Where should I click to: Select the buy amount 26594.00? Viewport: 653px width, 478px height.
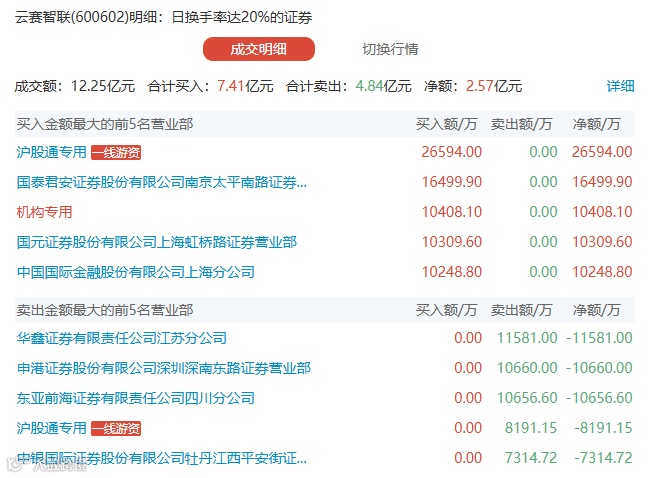[x=451, y=152]
